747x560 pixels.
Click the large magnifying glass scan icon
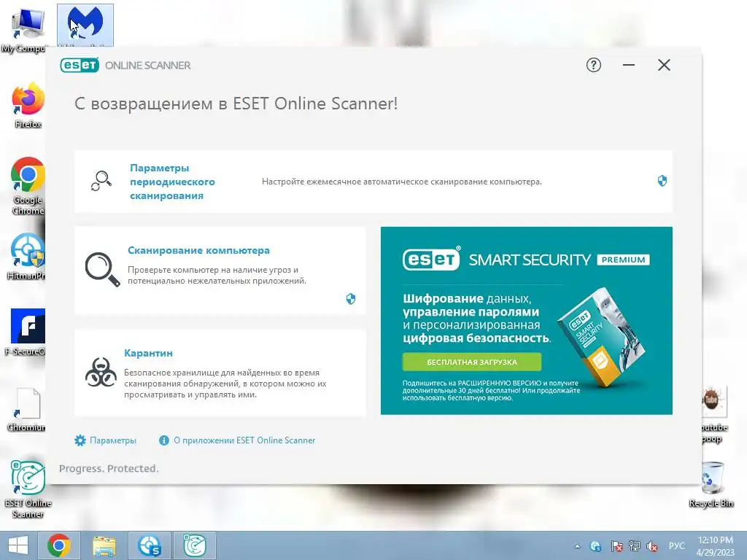pos(102,269)
